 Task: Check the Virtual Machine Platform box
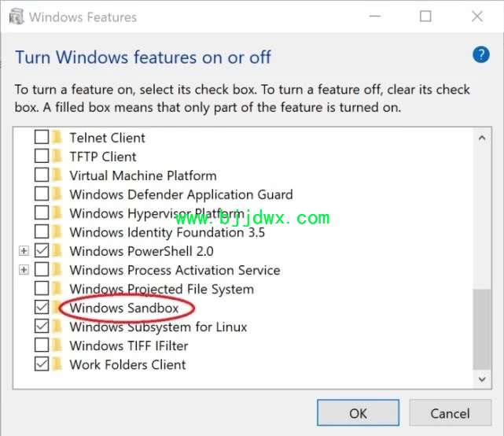coord(42,175)
